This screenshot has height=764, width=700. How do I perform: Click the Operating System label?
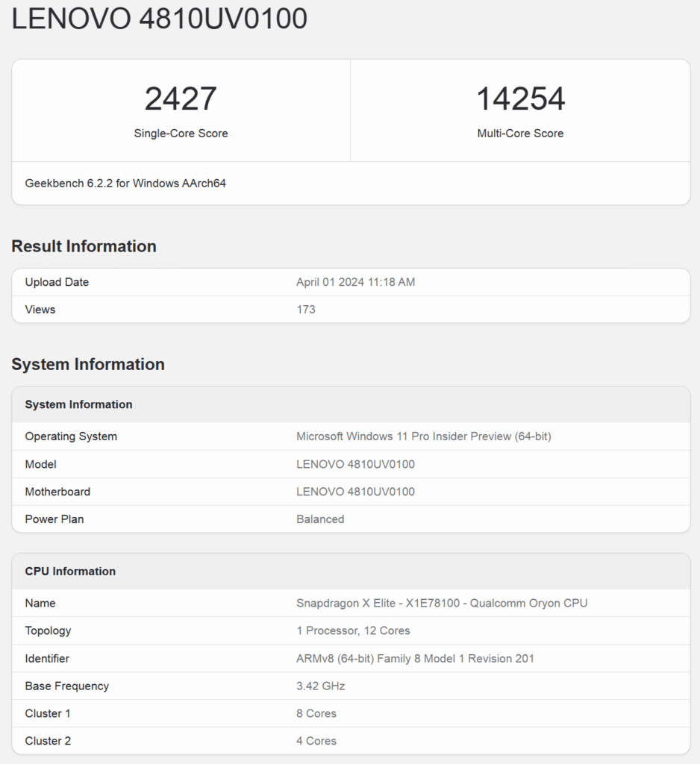tap(71, 436)
